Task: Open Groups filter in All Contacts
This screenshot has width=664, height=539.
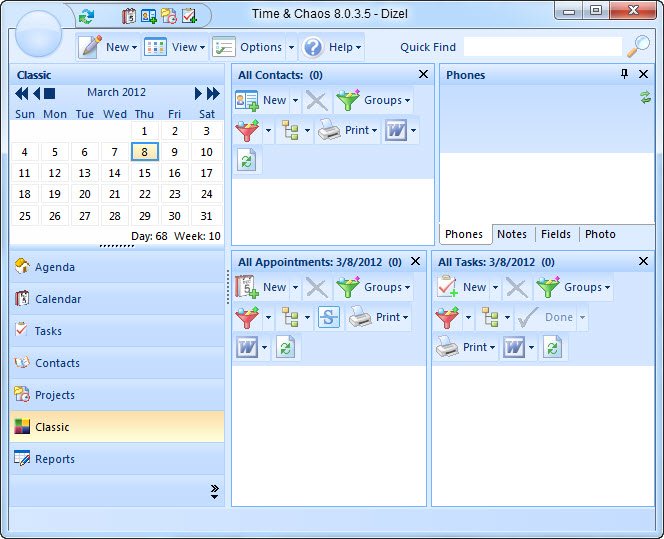Action: coord(374,100)
